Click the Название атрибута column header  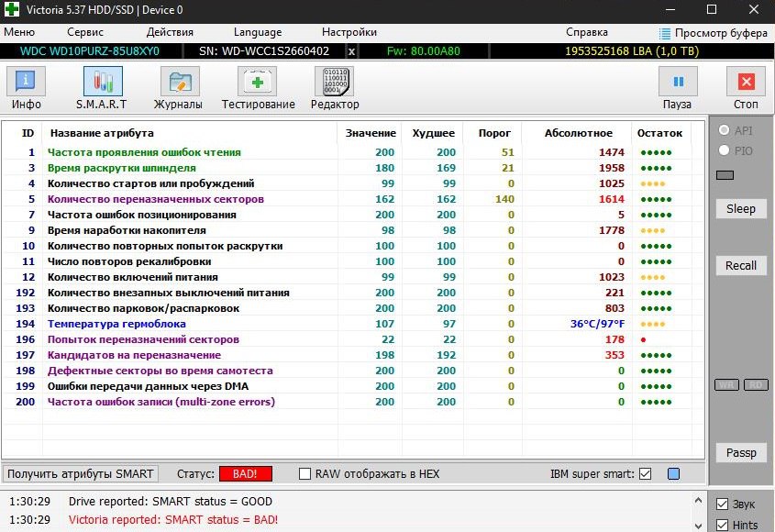[x=102, y=133]
